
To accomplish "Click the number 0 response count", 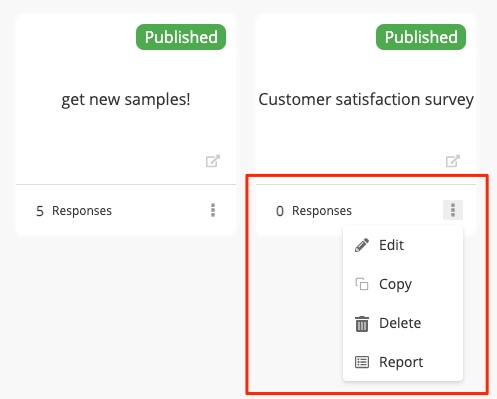I will (280, 211).
